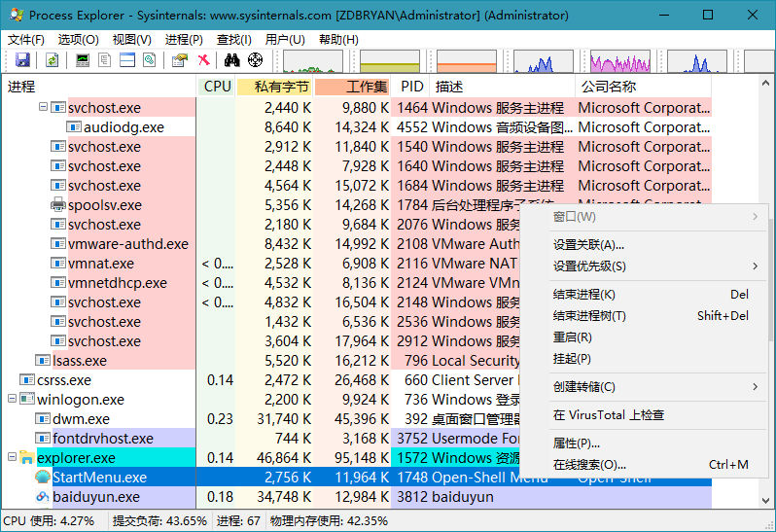
Task: Click the icon beside fontdrvhost.exe
Action: [43, 438]
